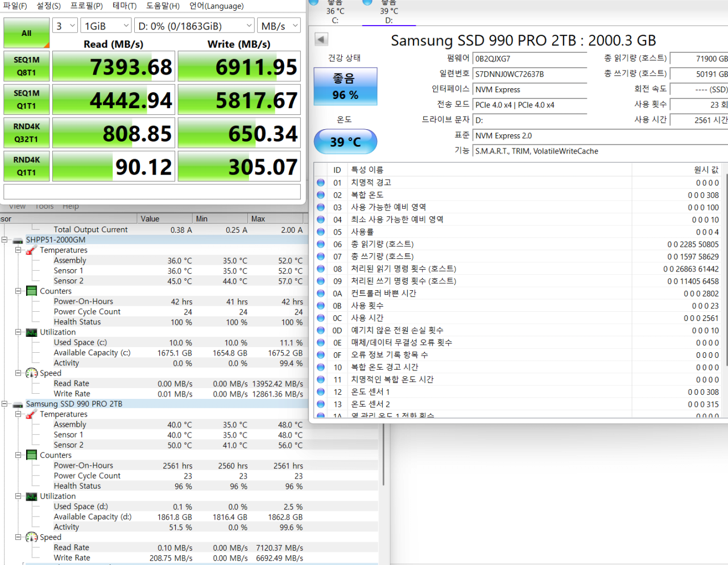Click the previous disk arrow button
Viewport: 728px width, 565px height.
[x=321, y=39]
